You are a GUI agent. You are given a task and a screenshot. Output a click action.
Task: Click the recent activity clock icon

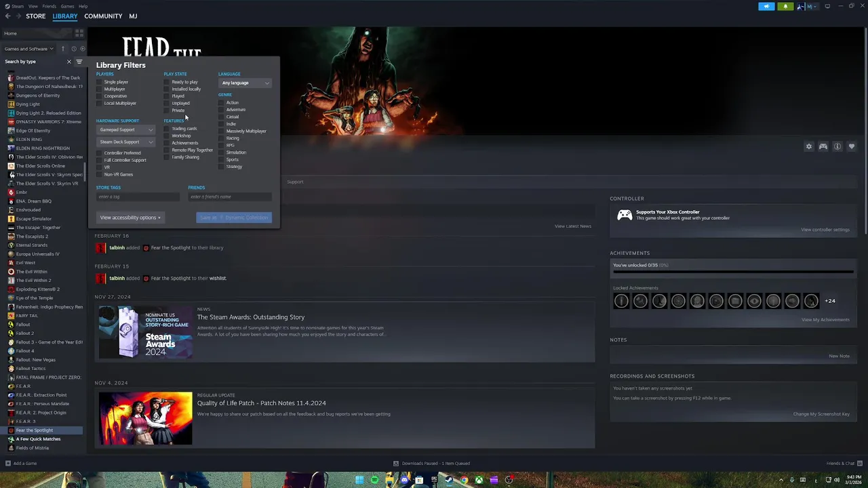74,49
